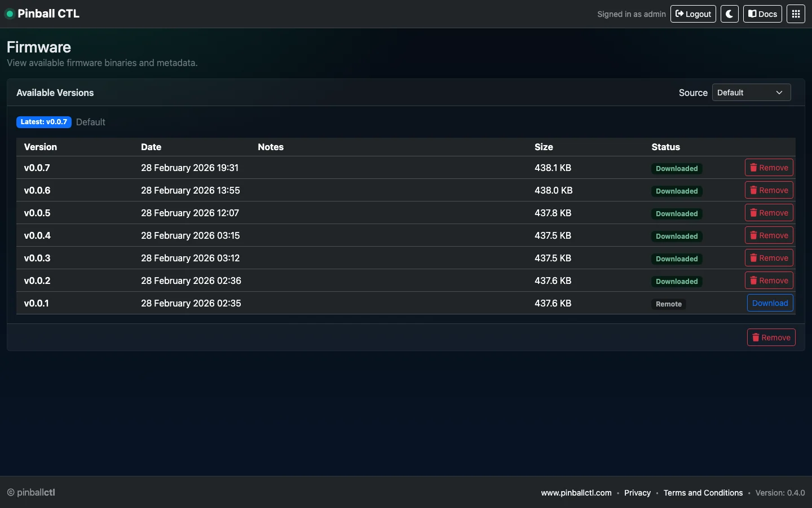Toggle dark mode with the moon icon
The height and width of the screenshot is (508, 812).
[729, 14]
